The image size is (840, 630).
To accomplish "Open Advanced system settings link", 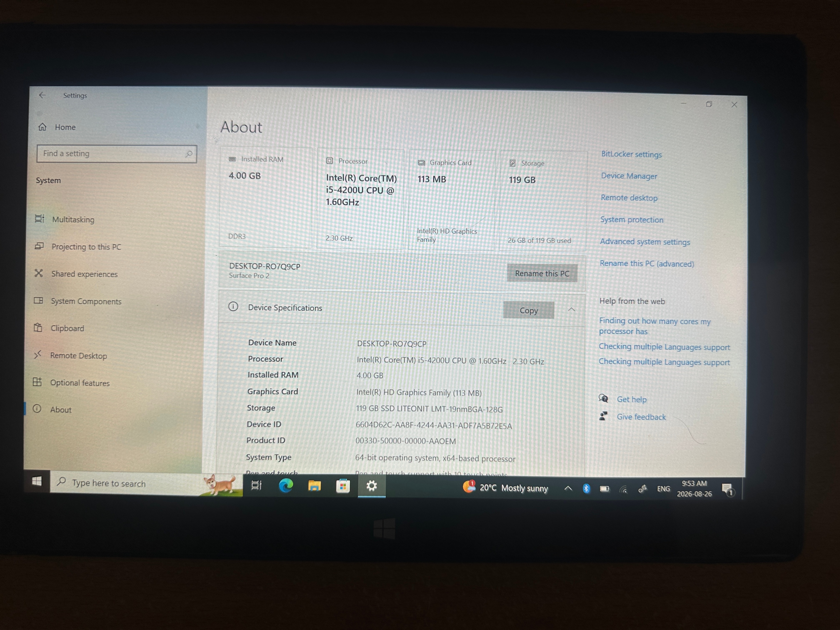I will 645,242.
